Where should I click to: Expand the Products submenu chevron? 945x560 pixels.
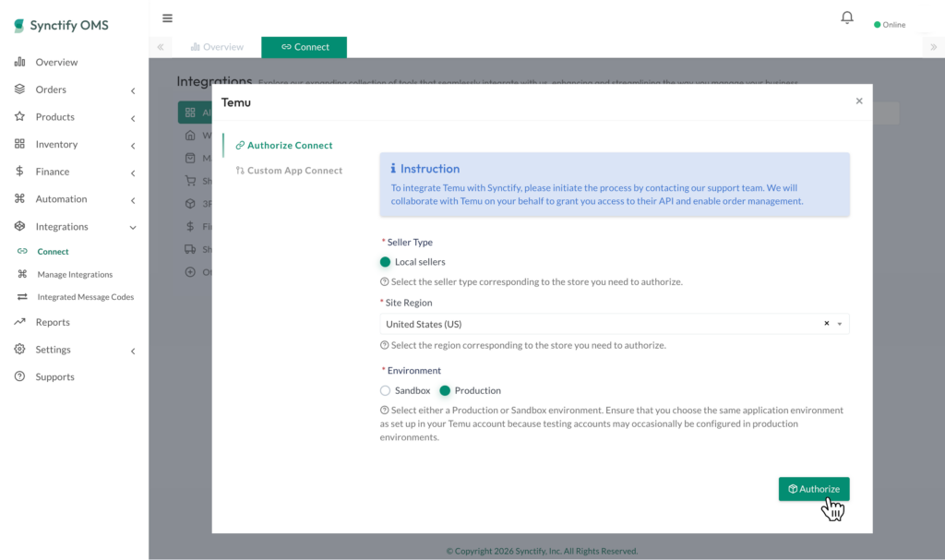[133, 118]
